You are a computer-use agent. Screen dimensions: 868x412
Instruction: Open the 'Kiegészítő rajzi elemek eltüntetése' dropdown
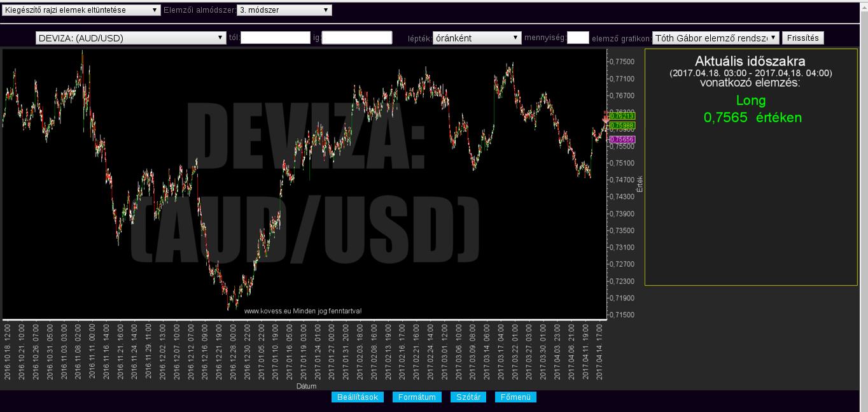pyautogui.click(x=81, y=10)
